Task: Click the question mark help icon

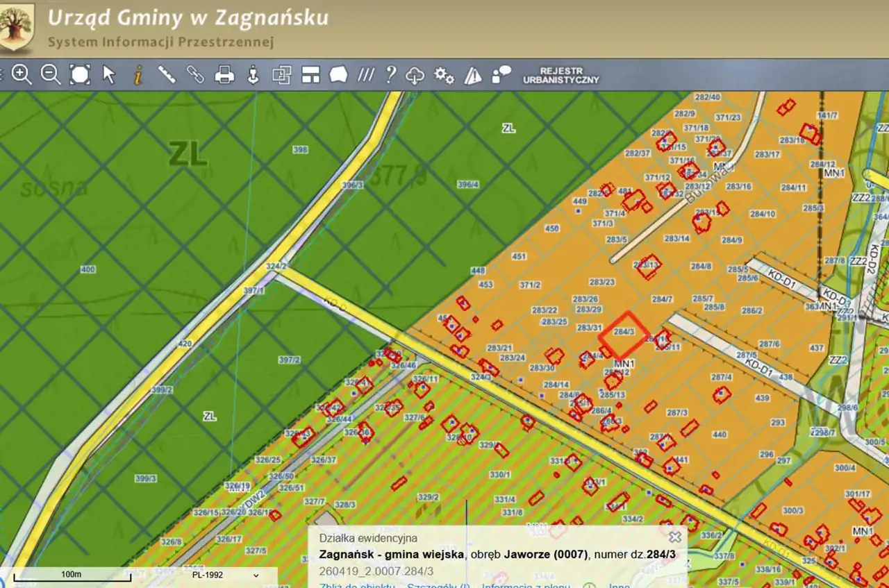Action: click(391, 75)
